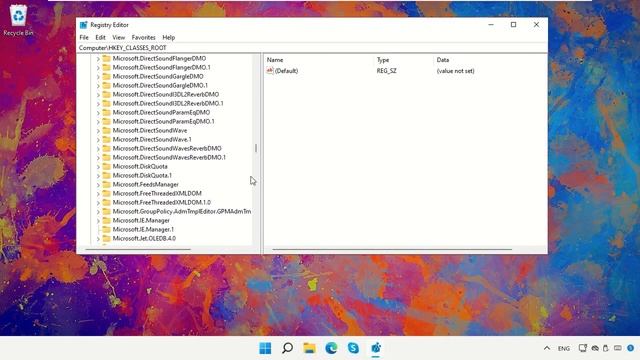
Task: Click the folder icon of Microsoft.Jet.OLEDB.4.0
Action: (x=107, y=238)
